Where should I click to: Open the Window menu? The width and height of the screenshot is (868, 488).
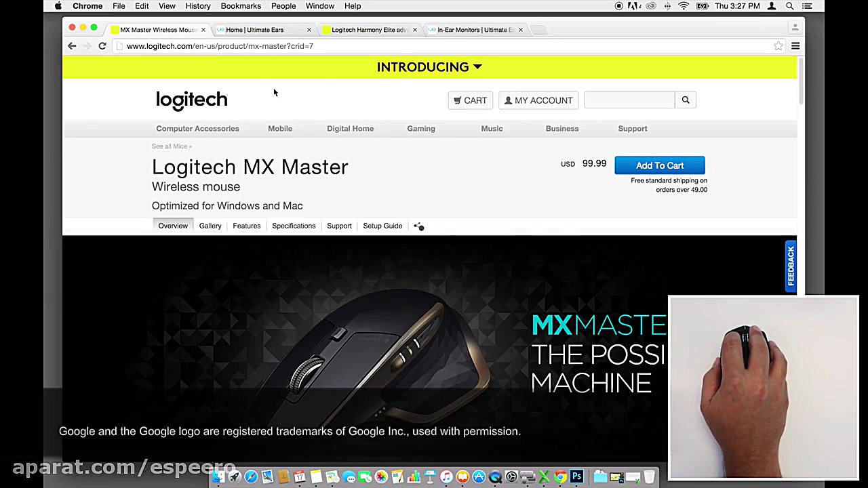[320, 6]
